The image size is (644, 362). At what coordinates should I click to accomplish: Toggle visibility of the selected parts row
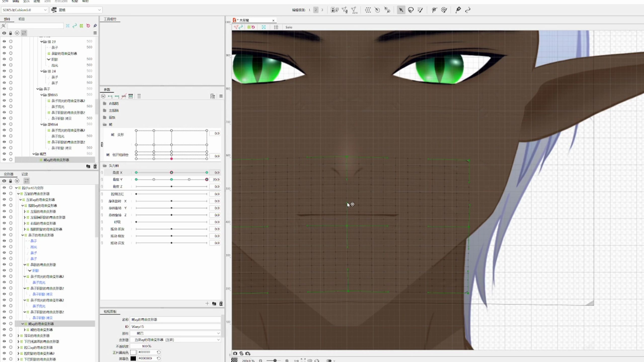click(4, 160)
